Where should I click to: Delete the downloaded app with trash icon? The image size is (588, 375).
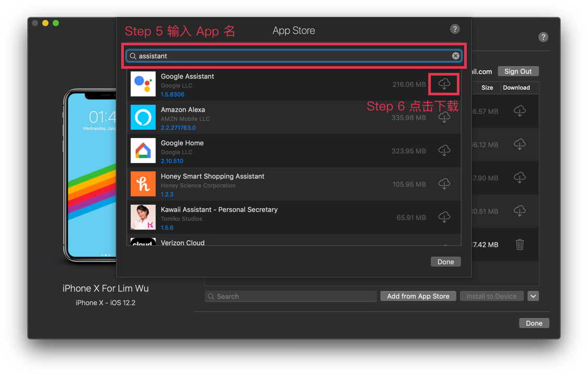pos(519,244)
